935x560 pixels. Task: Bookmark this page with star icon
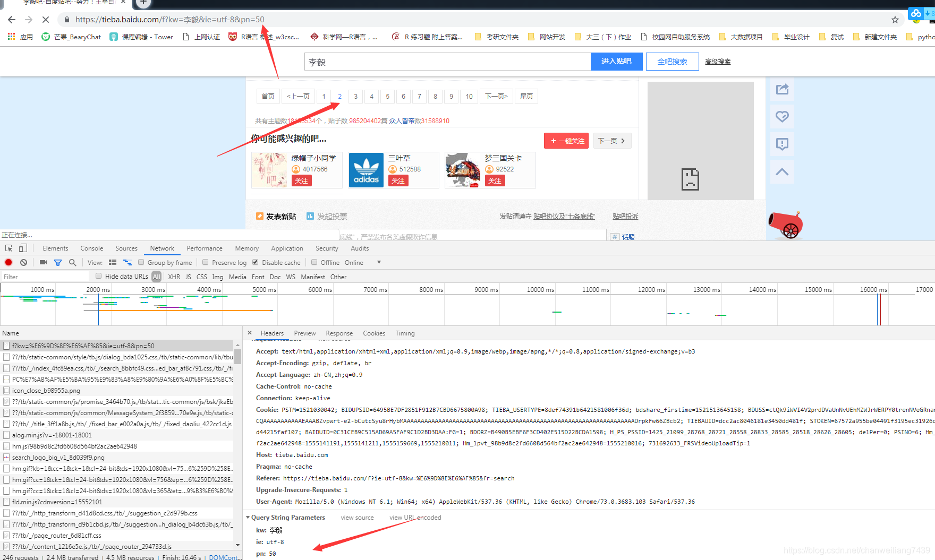895,20
